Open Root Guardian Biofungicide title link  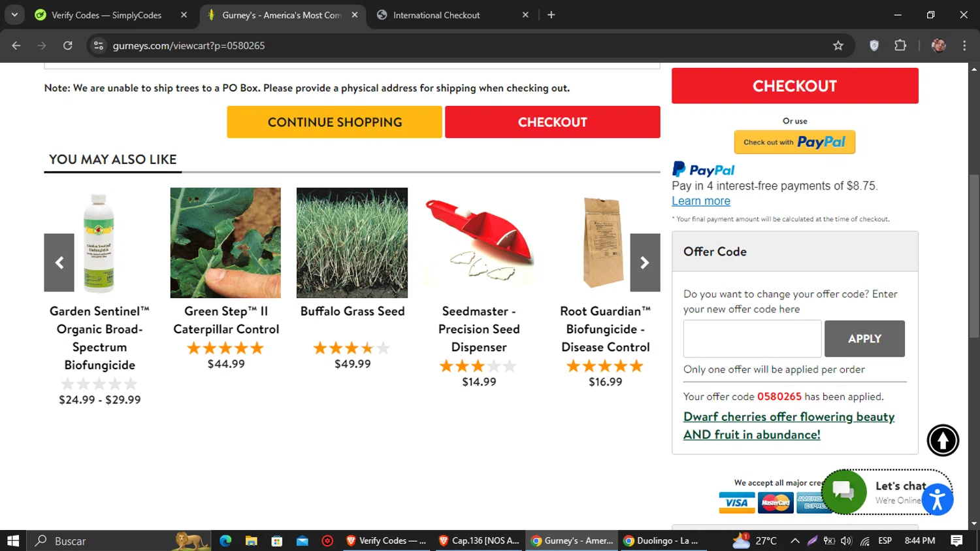[x=605, y=329]
